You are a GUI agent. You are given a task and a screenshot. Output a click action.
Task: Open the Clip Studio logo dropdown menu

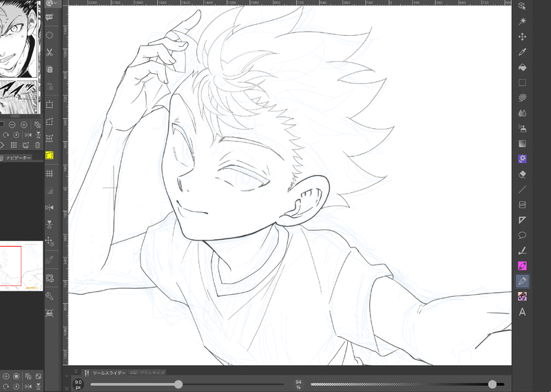click(x=52, y=3)
